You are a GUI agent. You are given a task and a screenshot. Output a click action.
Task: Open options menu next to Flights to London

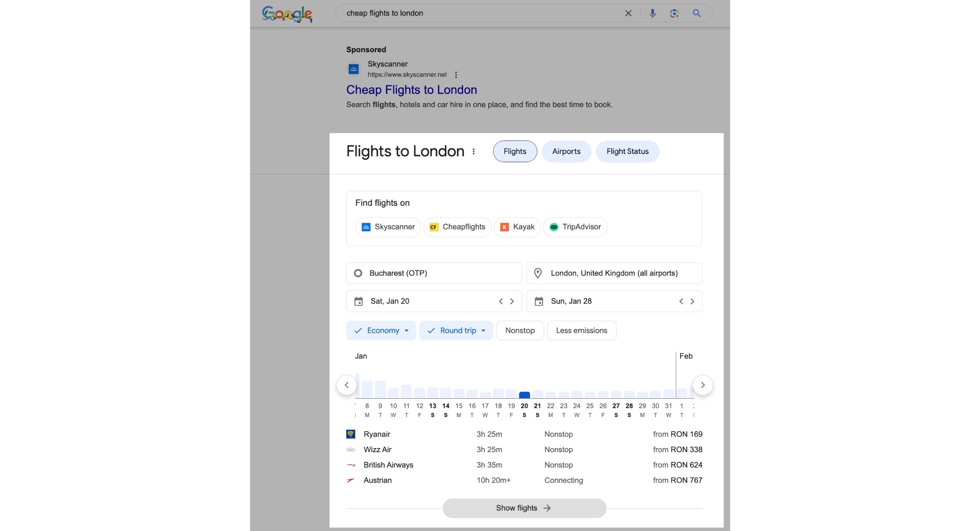coord(473,152)
